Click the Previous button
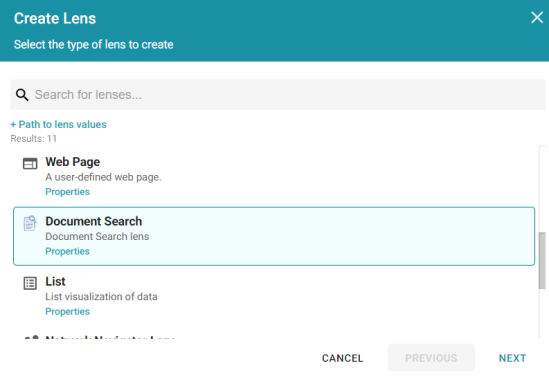The height and width of the screenshot is (379, 549). [x=431, y=358]
